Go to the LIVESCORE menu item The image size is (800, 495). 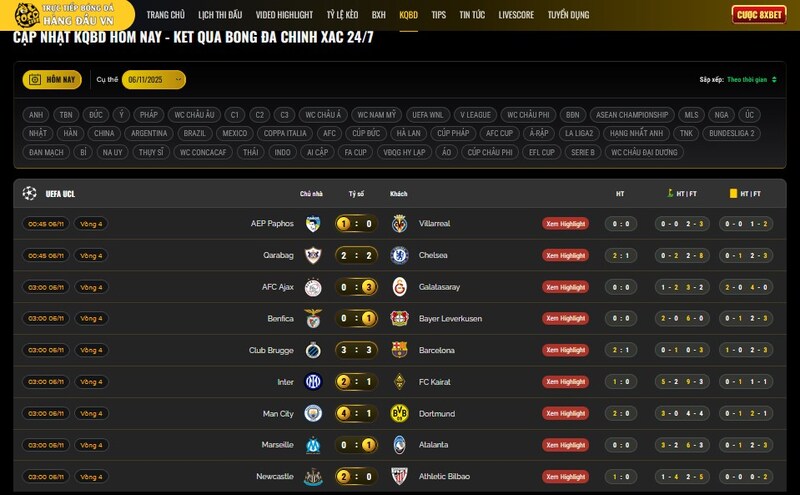tap(516, 15)
